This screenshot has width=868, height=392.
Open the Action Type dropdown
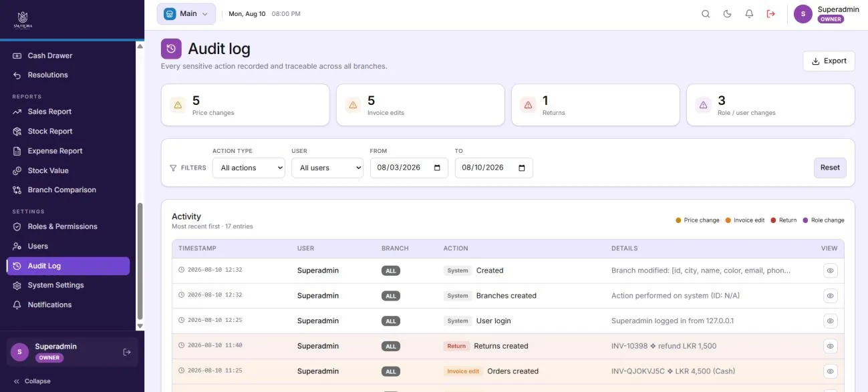click(x=249, y=168)
